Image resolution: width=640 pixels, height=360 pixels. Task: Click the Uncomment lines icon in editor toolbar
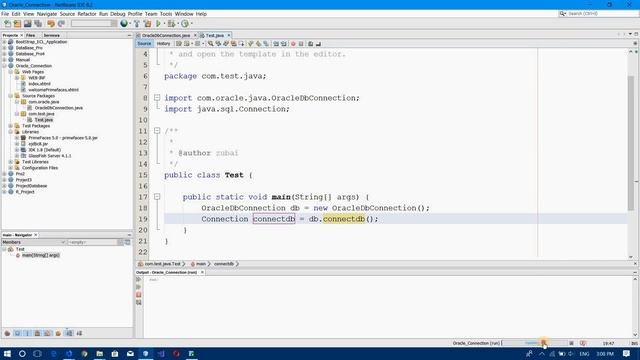[x=318, y=44]
